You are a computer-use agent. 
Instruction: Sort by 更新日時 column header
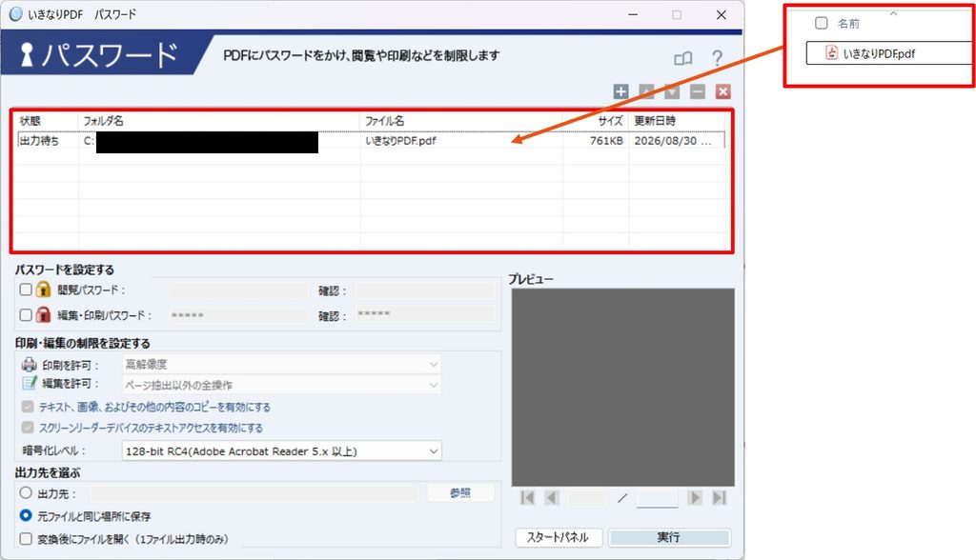click(678, 121)
